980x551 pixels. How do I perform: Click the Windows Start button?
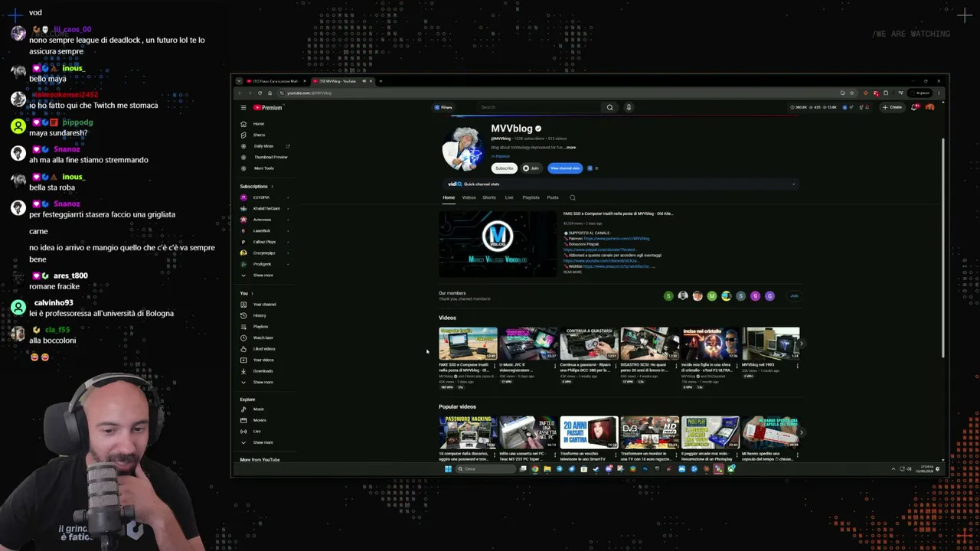(448, 469)
